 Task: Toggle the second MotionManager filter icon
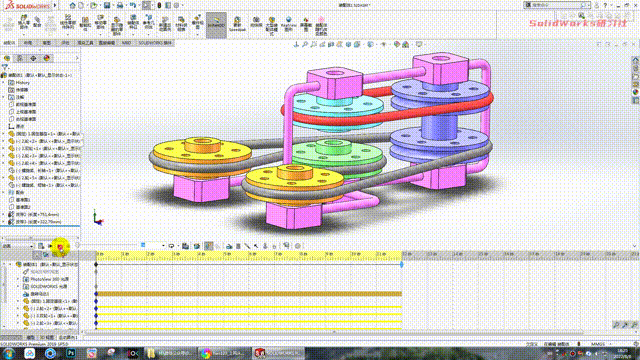point(46,255)
